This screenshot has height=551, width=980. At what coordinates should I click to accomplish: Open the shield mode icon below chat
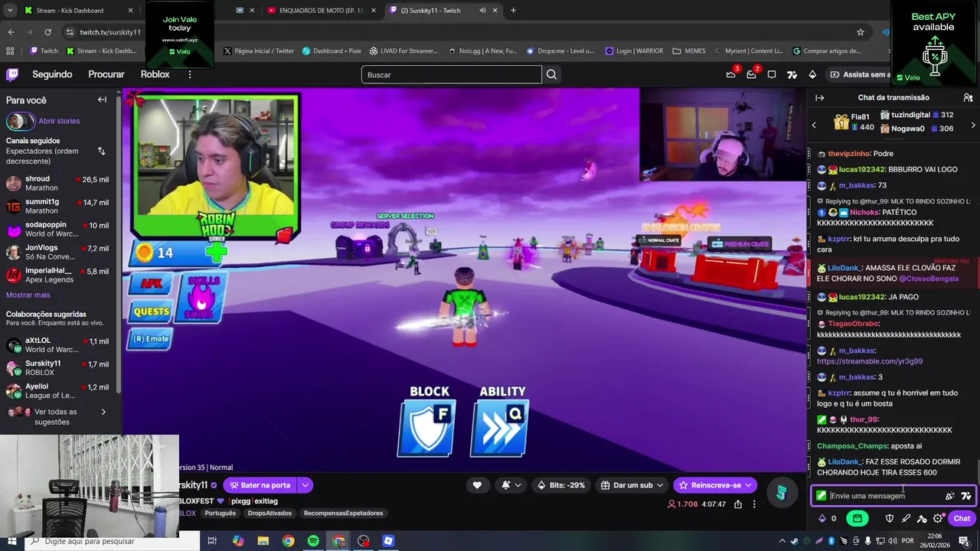point(890,518)
